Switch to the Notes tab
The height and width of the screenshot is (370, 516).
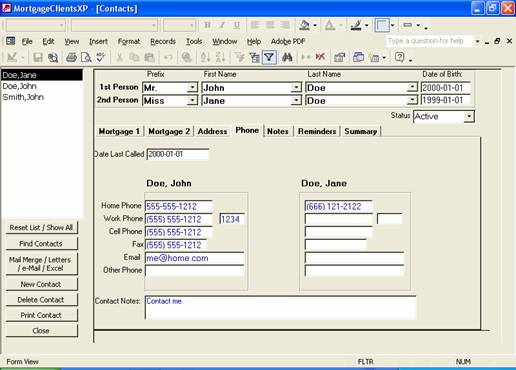(278, 131)
